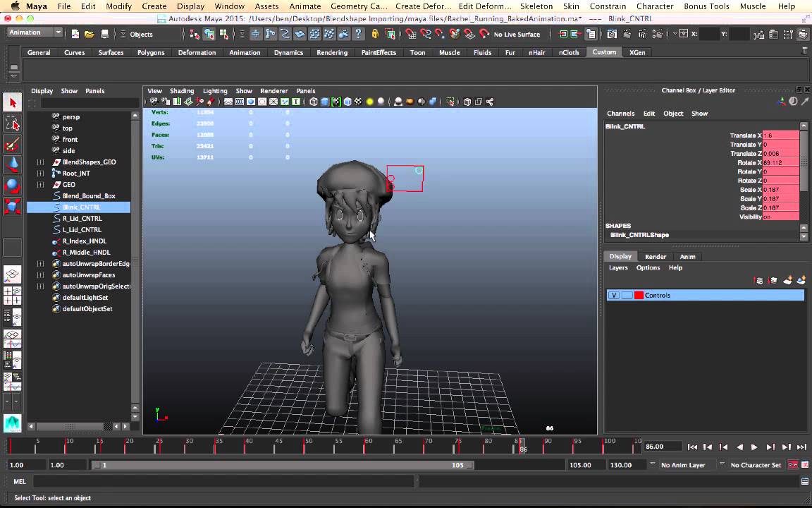The image size is (812, 508).
Task: Click the Select Tool arrow in the toolbox
Action: 12,103
